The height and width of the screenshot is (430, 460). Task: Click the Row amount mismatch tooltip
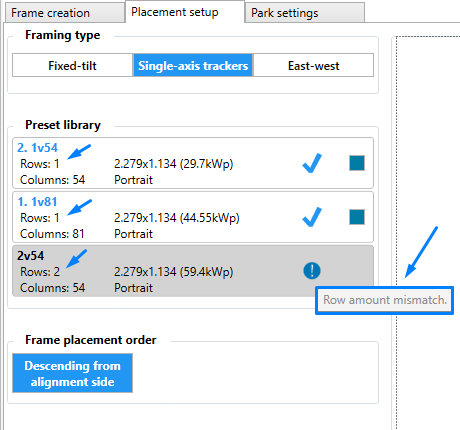click(385, 300)
